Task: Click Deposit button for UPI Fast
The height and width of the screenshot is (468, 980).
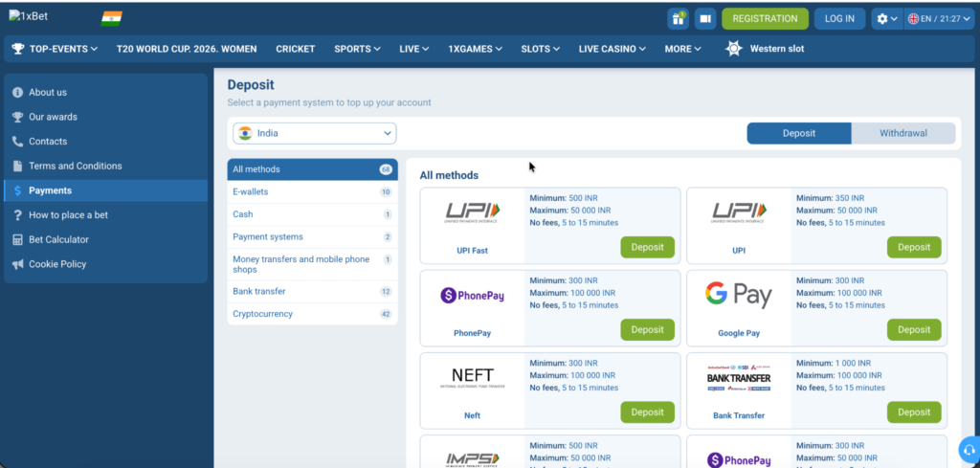Action: point(648,247)
